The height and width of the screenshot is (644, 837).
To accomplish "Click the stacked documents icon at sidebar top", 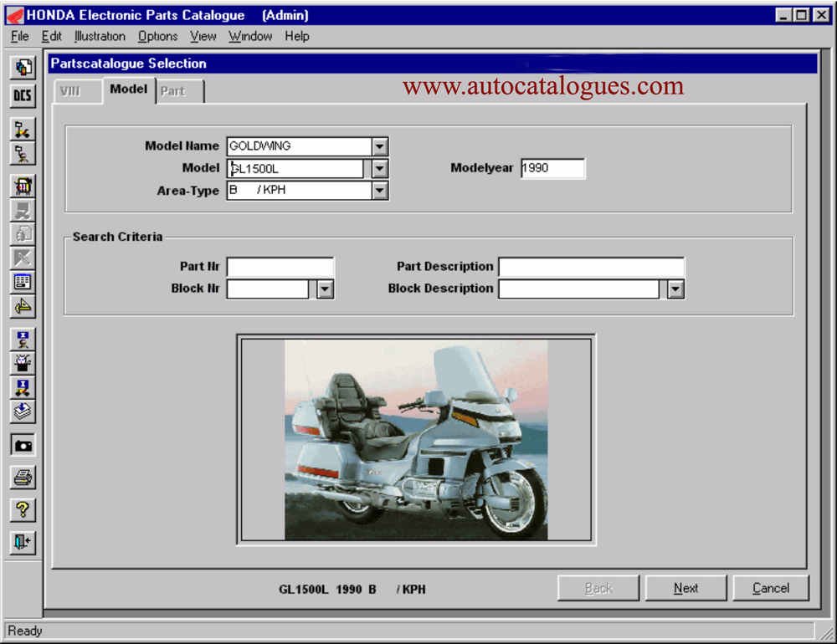I will tap(23, 67).
